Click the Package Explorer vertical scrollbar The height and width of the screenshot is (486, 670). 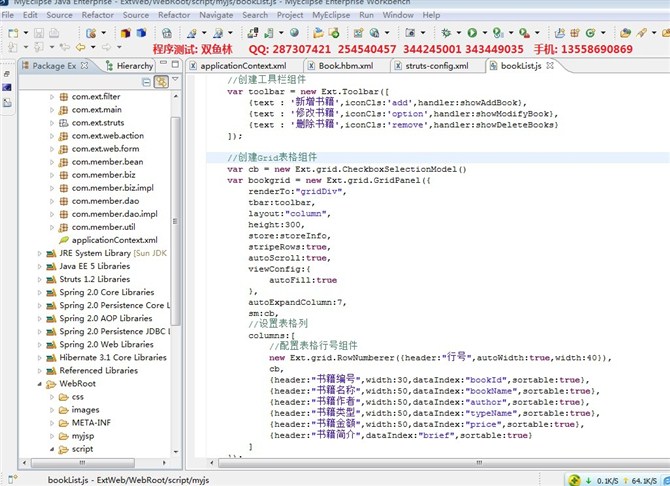[x=176, y=221]
